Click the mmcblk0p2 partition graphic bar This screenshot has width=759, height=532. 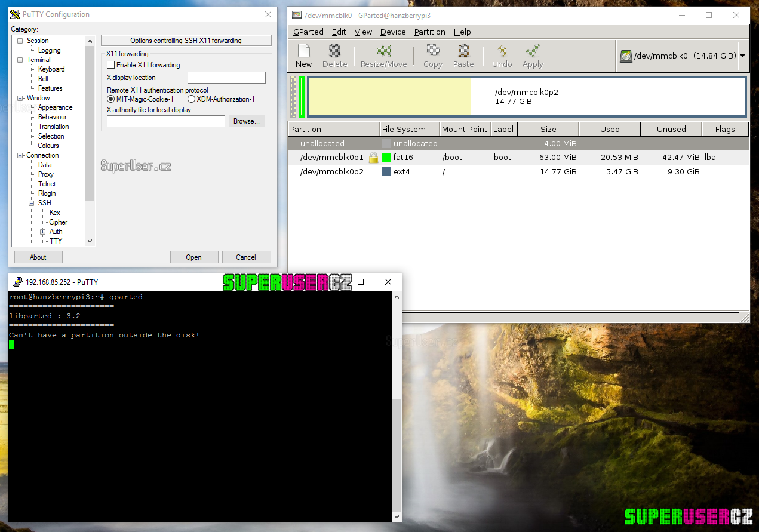(x=527, y=97)
